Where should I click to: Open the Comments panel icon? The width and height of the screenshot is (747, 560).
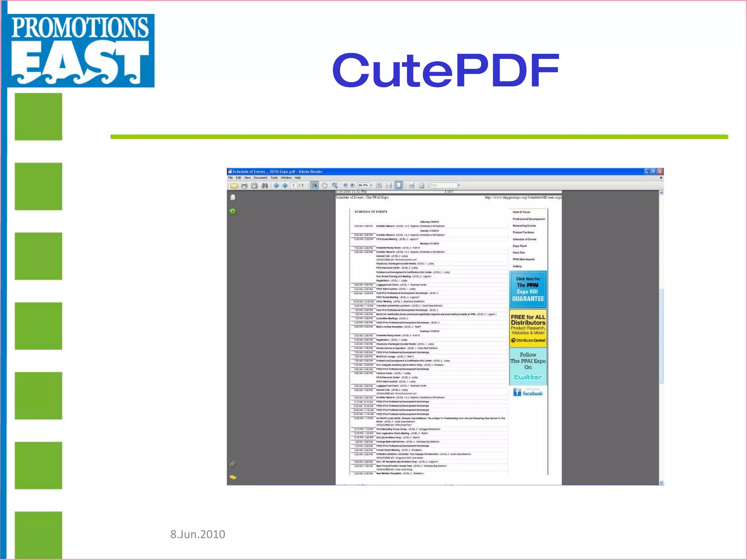pyautogui.click(x=233, y=478)
